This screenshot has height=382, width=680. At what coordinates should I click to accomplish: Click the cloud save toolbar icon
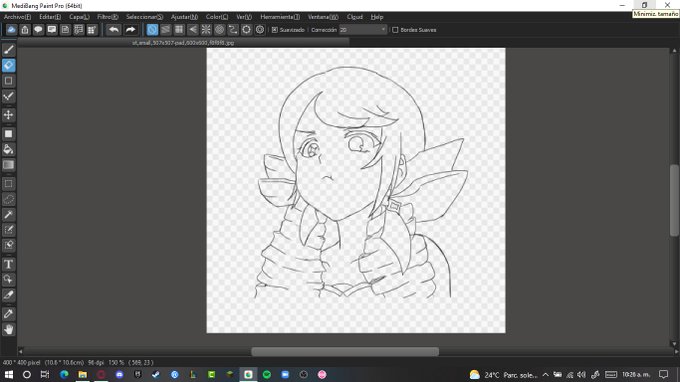[x=11, y=29]
